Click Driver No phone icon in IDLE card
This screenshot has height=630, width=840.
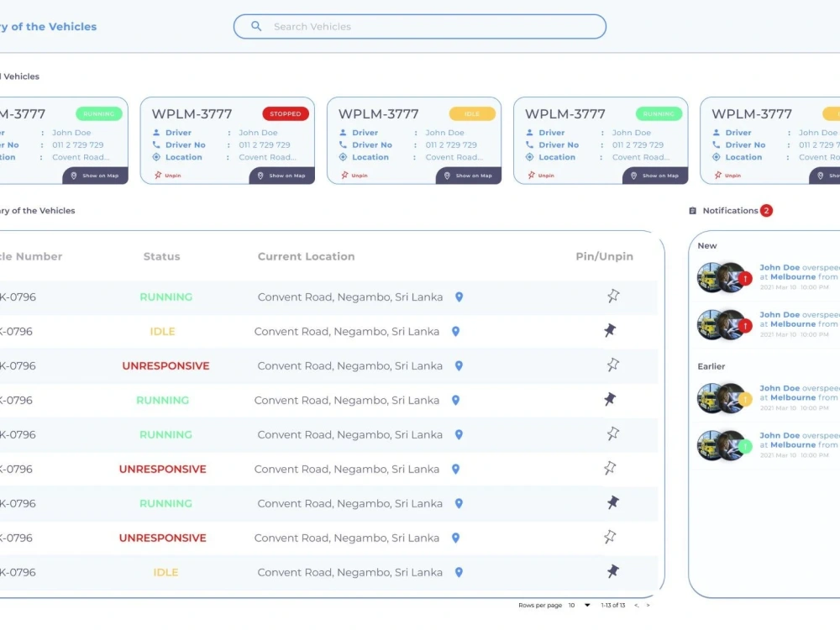pyautogui.click(x=343, y=144)
